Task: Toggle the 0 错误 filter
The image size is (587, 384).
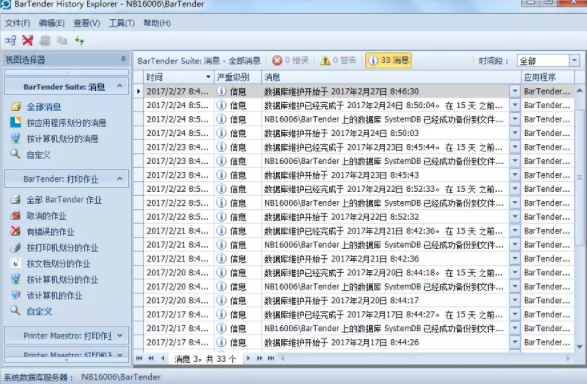Action: click(290, 60)
